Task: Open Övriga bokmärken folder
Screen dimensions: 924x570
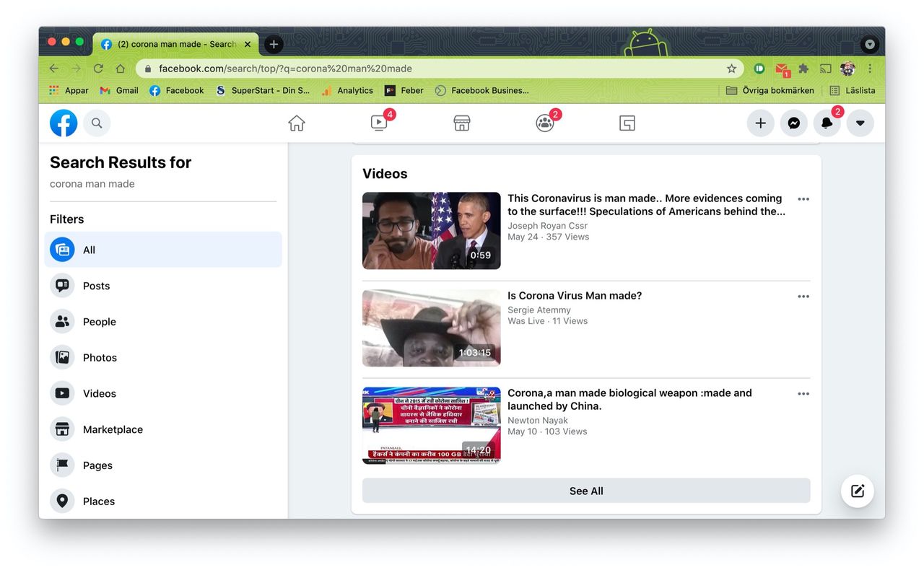Action: pyautogui.click(x=770, y=90)
